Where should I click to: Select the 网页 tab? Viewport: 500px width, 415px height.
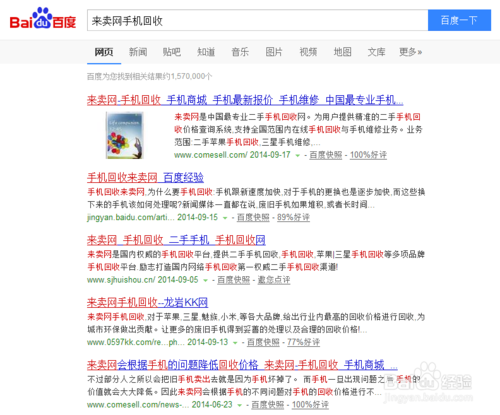click(x=104, y=52)
